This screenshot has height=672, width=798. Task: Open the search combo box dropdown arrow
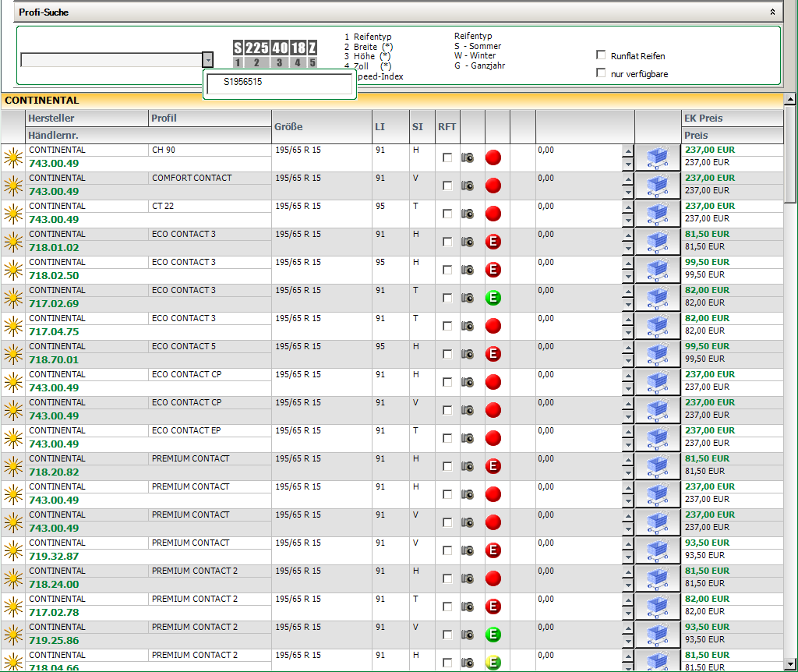click(207, 59)
